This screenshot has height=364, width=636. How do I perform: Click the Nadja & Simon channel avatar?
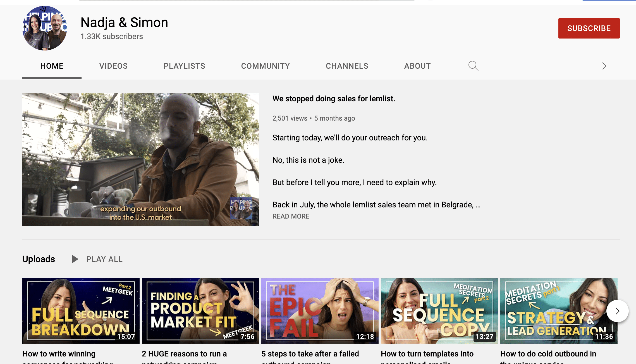pyautogui.click(x=45, y=28)
